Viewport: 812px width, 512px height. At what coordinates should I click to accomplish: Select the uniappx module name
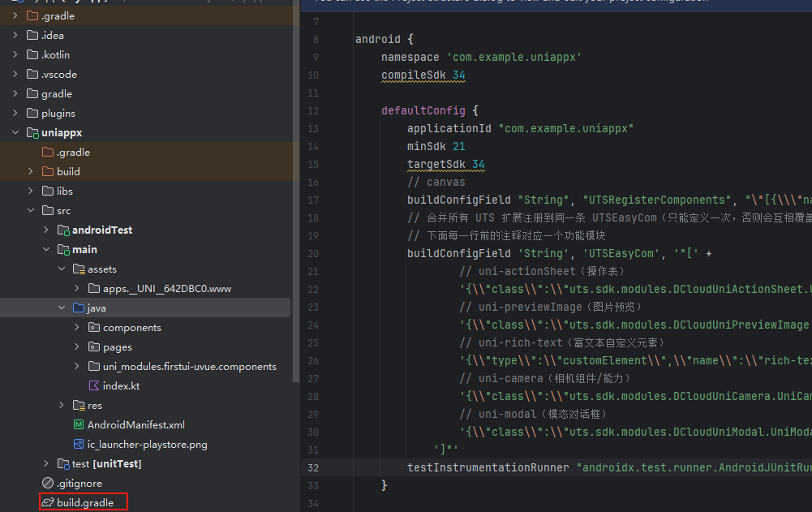62,132
